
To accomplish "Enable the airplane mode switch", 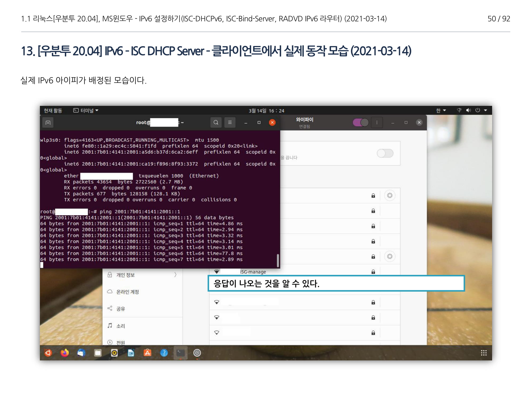I will coord(385,153).
